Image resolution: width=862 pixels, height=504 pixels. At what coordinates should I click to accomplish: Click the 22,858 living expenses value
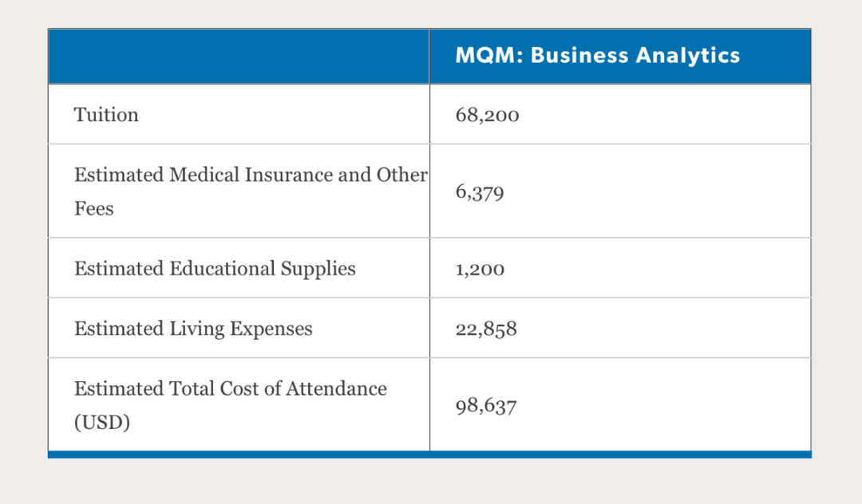click(x=486, y=329)
